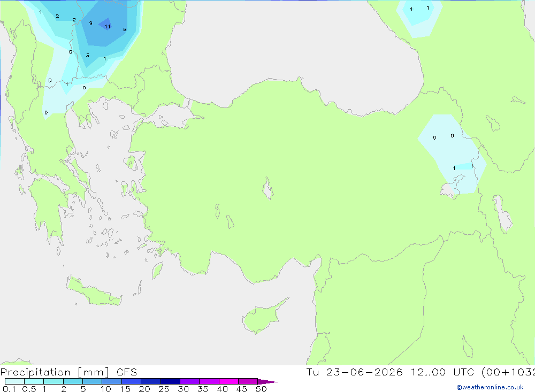Select legend swatch between 0.1 and 0.5
The height and width of the screenshot is (392, 535).
pyautogui.click(x=14, y=381)
